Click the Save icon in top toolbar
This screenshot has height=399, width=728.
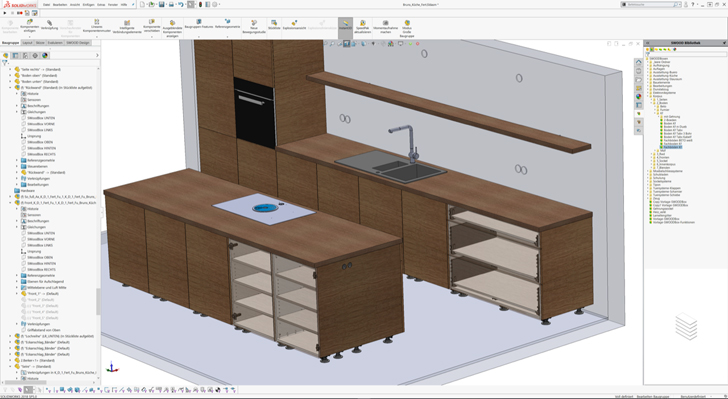162,5
